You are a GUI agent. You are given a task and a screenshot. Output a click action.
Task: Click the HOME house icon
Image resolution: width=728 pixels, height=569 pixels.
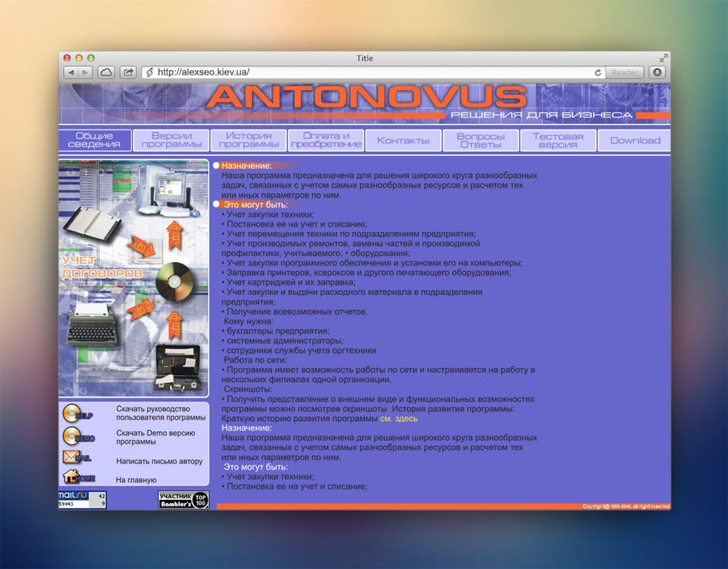point(71,477)
